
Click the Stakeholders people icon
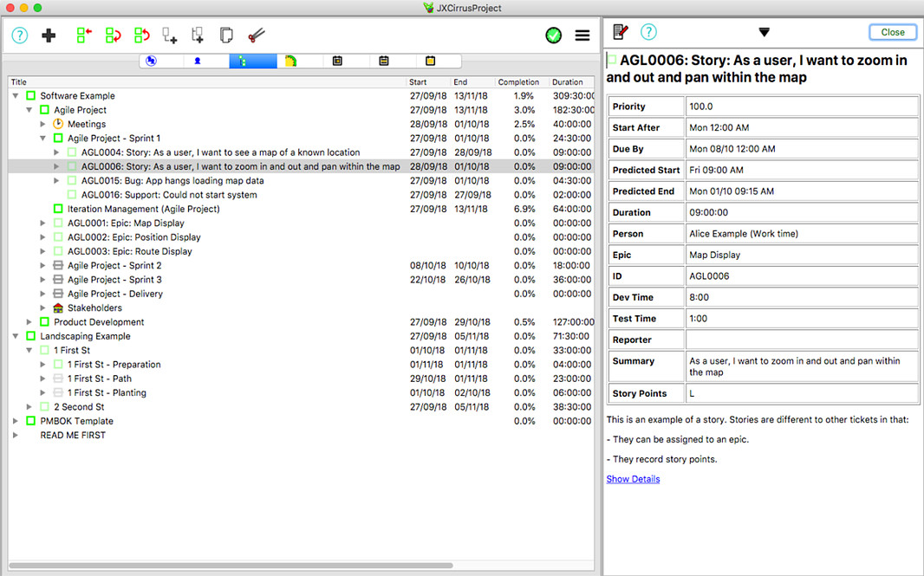(x=58, y=307)
